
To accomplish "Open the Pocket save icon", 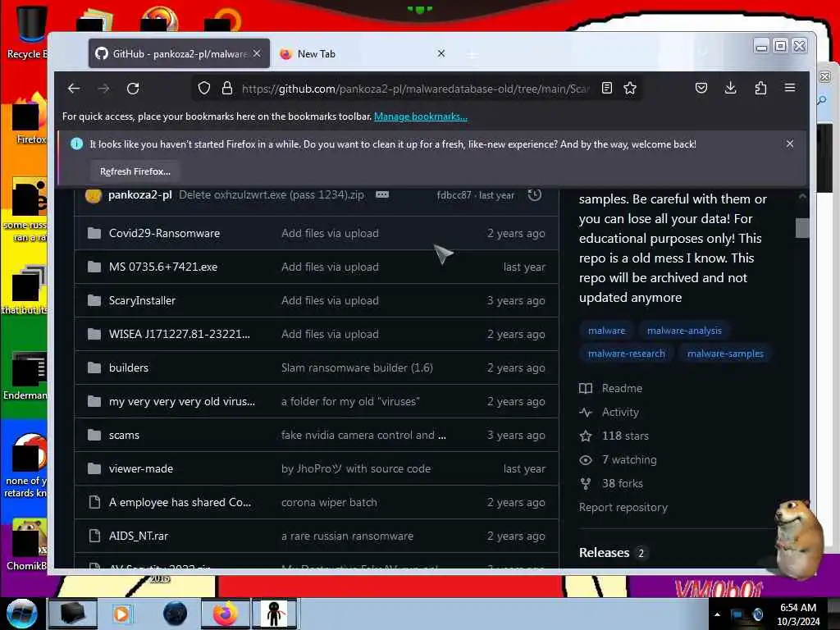I will click(701, 88).
